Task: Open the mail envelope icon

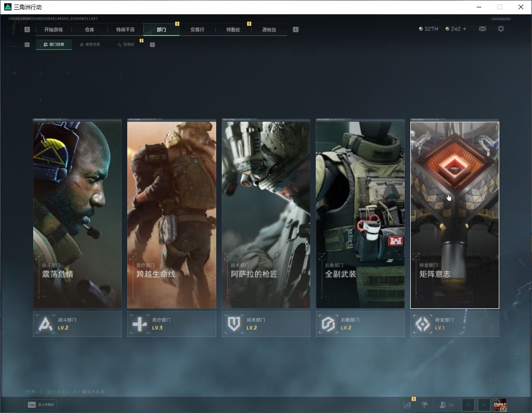Action: pos(483,29)
